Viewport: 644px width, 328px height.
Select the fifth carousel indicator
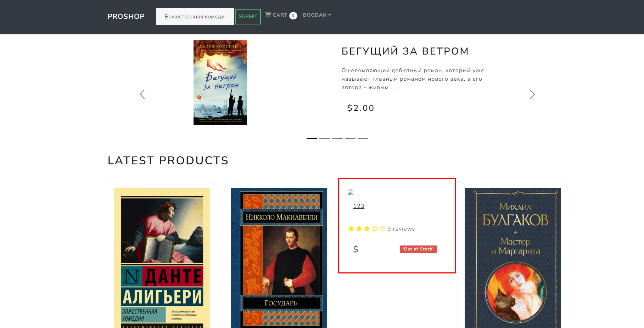tap(363, 138)
